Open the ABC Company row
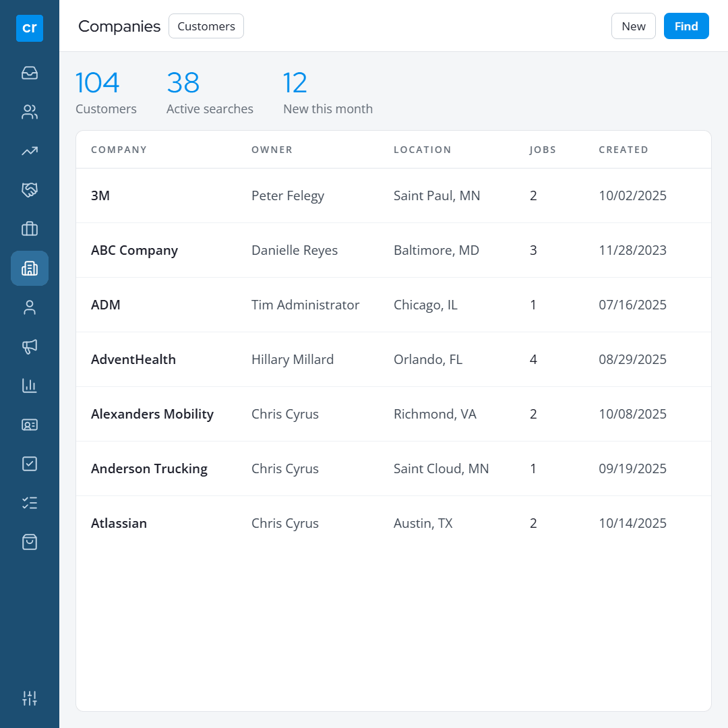This screenshot has width=728, height=728. point(394,250)
